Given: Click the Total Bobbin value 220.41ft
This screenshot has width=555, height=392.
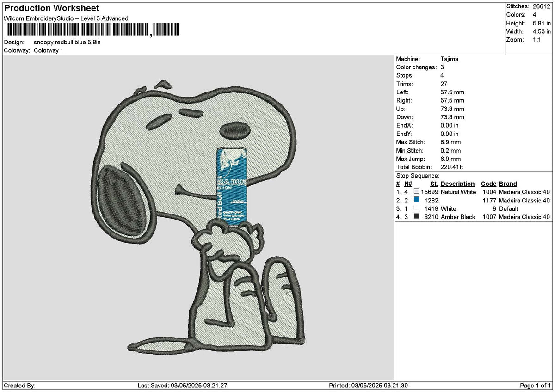Looking at the screenshot, I should [452, 167].
